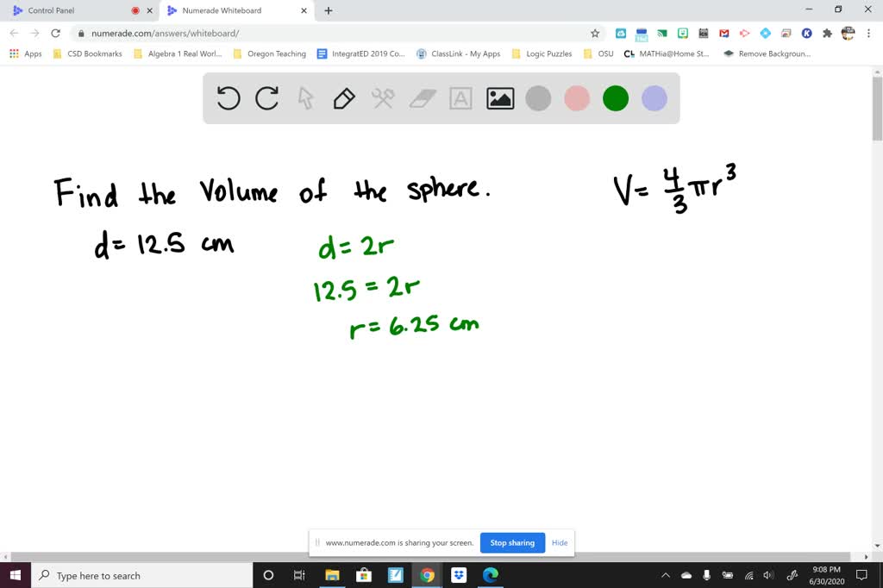Open the text box tool
The image size is (883, 588).
point(460,98)
